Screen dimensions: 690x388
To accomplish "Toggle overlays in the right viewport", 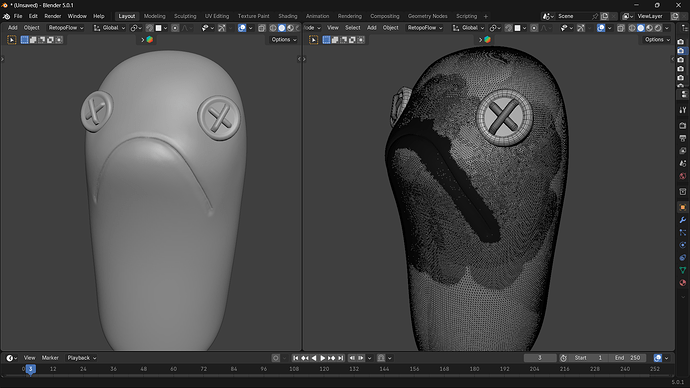I will pos(601,28).
